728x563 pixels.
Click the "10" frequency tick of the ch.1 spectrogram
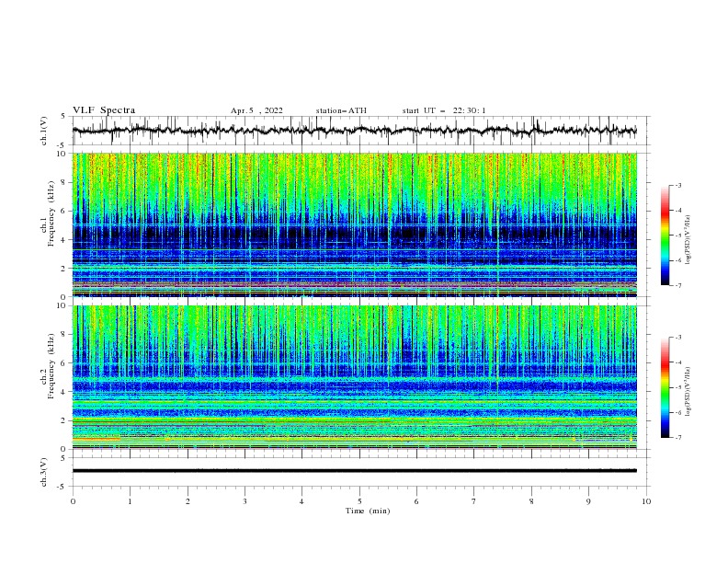pyautogui.click(x=62, y=154)
